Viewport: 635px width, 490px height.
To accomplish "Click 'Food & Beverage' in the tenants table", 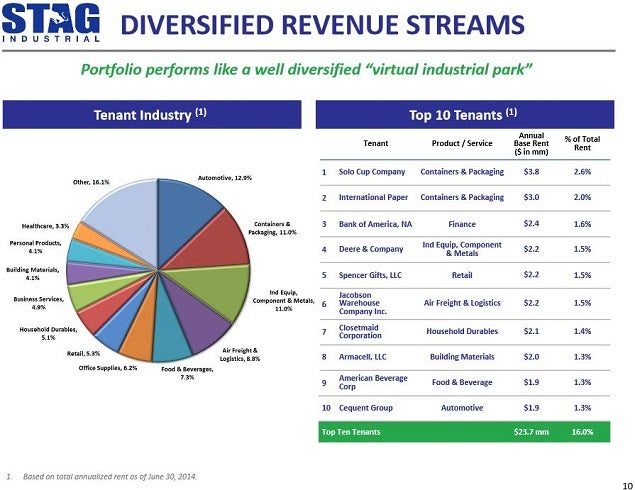I will tap(462, 382).
